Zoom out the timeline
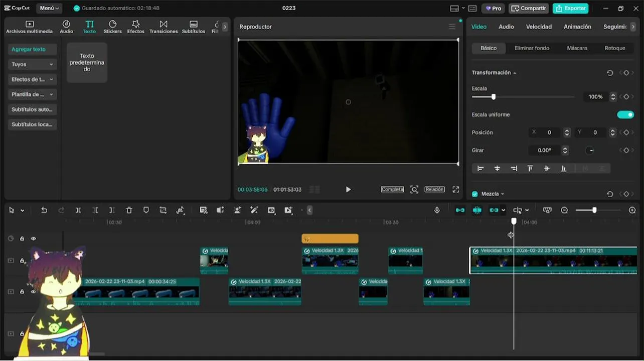The width and height of the screenshot is (644, 361). [x=564, y=210]
